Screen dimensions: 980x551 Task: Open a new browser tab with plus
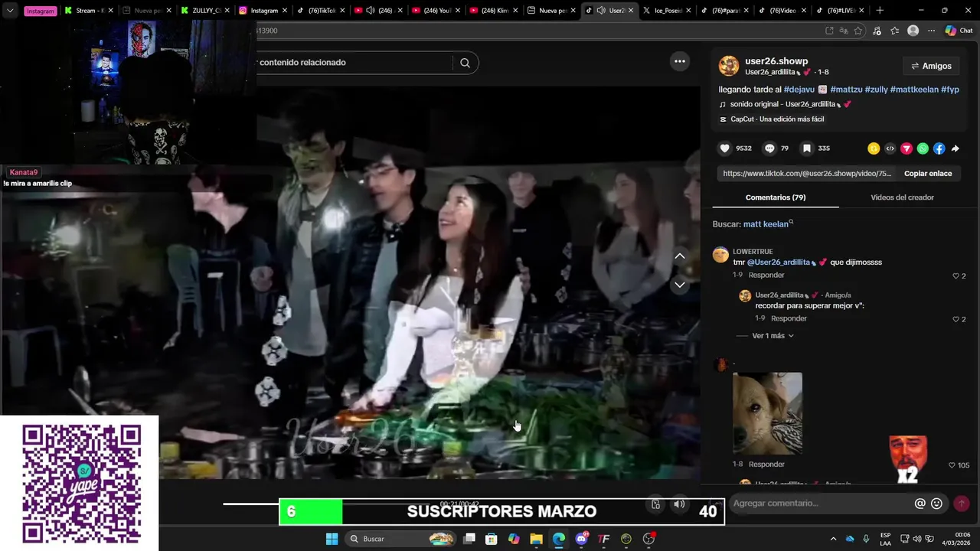click(x=879, y=11)
